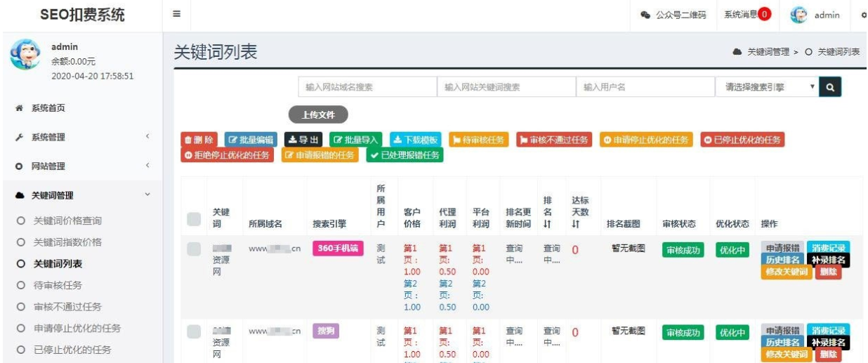Click the black 导出 button
Screen dimensions: 868x363
(304, 140)
